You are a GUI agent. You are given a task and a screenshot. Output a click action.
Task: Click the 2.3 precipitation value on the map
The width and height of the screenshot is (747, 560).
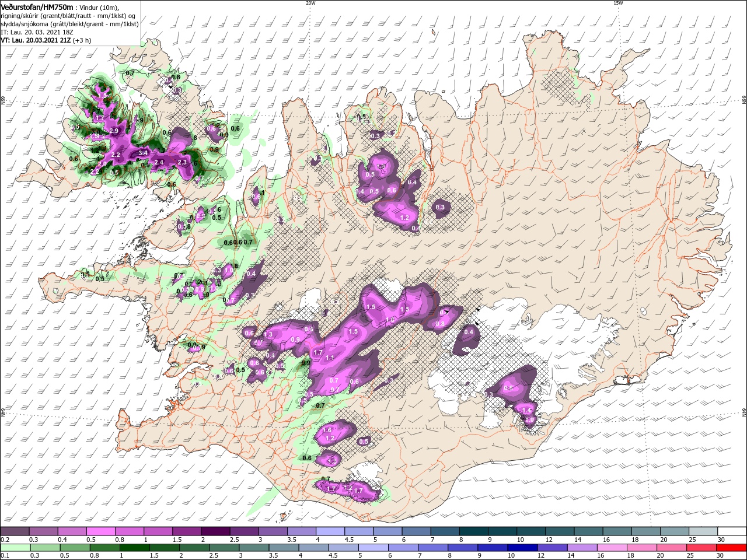(x=181, y=162)
